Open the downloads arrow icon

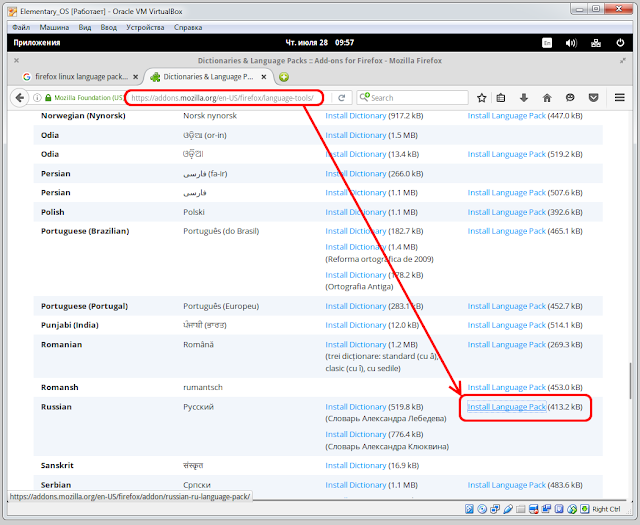(x=524, y=98)
